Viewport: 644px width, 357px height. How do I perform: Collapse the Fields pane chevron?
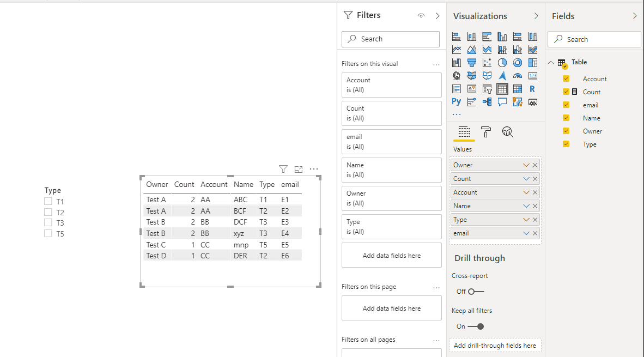[635, 16]
